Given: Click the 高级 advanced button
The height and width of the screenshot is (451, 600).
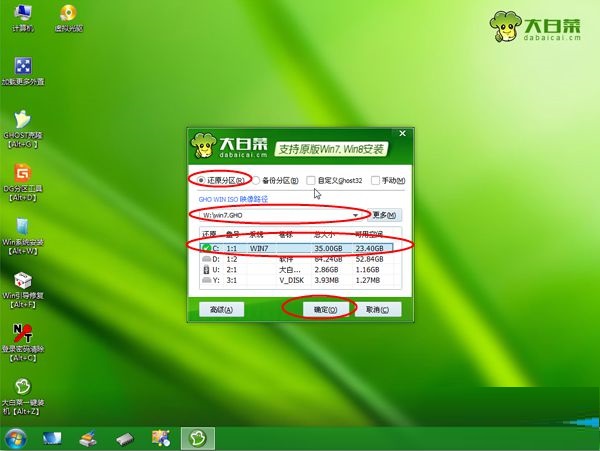Looking at the screenshot, I should pyautogui.click(x=221, y=310).
